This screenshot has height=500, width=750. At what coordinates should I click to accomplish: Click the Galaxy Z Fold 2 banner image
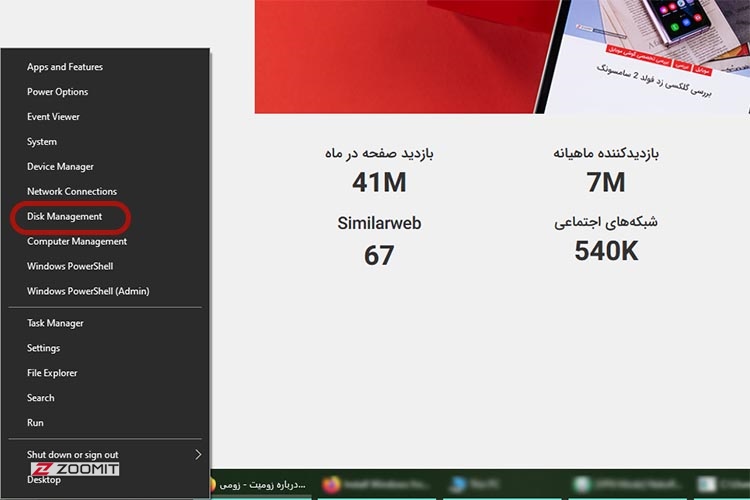(x=500, y=56)
